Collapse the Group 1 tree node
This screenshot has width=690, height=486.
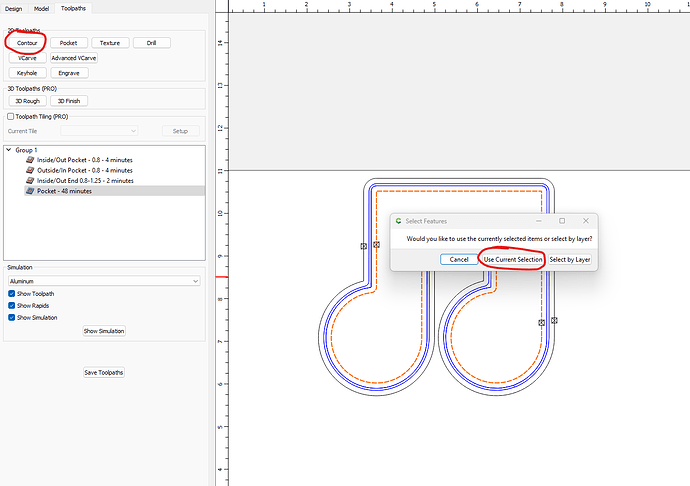tap(8, 150)
